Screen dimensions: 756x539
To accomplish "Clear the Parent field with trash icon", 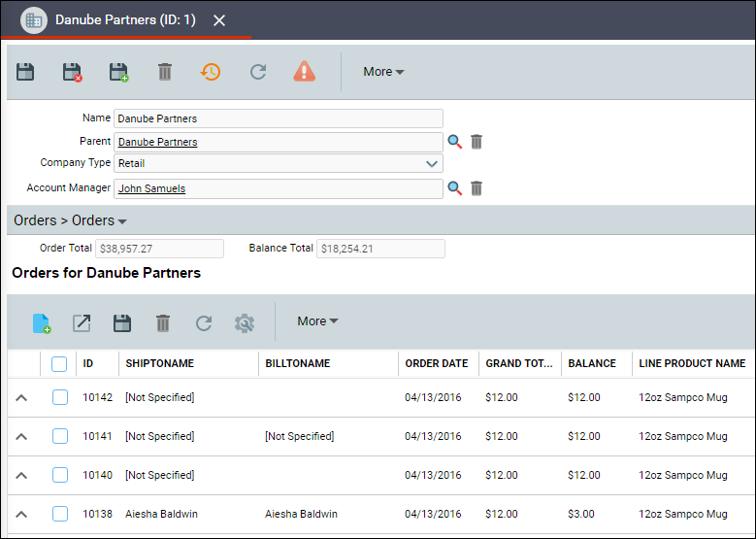I will [477, 142].
